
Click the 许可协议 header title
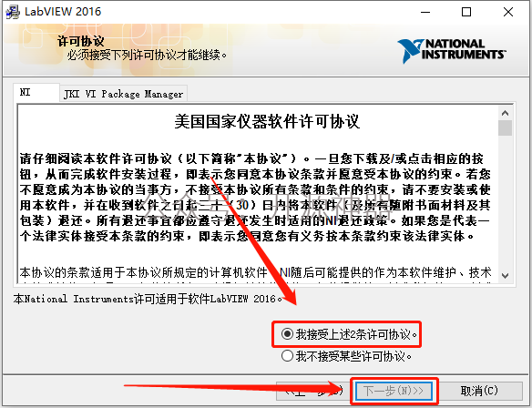[80, 41]
